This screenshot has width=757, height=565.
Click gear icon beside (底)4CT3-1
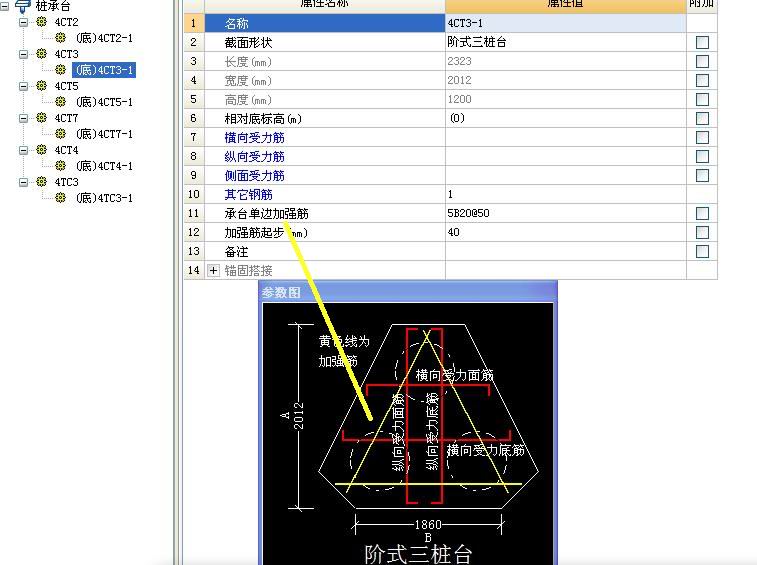(60, 70)
